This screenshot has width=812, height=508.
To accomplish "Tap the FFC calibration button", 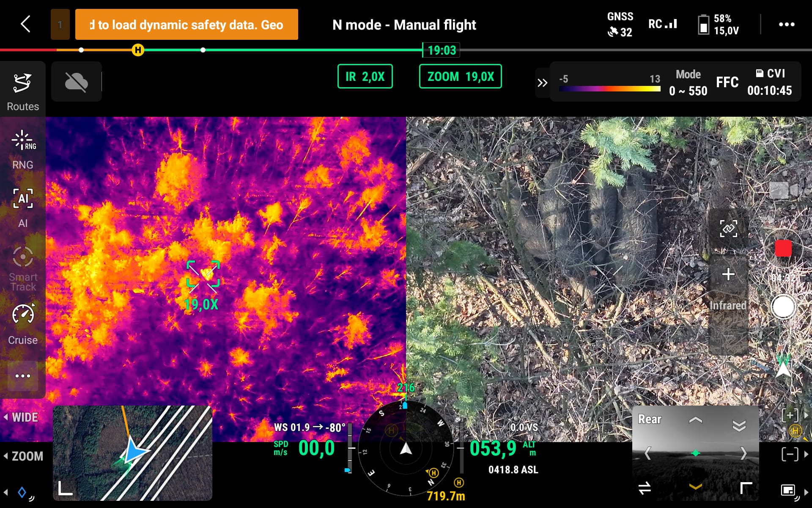I will (x=727, y=82).
